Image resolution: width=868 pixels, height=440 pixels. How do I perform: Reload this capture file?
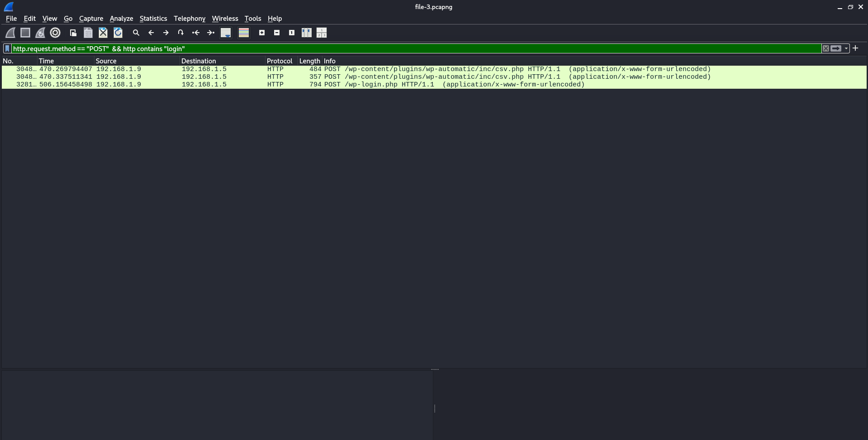tap(118, 33)
